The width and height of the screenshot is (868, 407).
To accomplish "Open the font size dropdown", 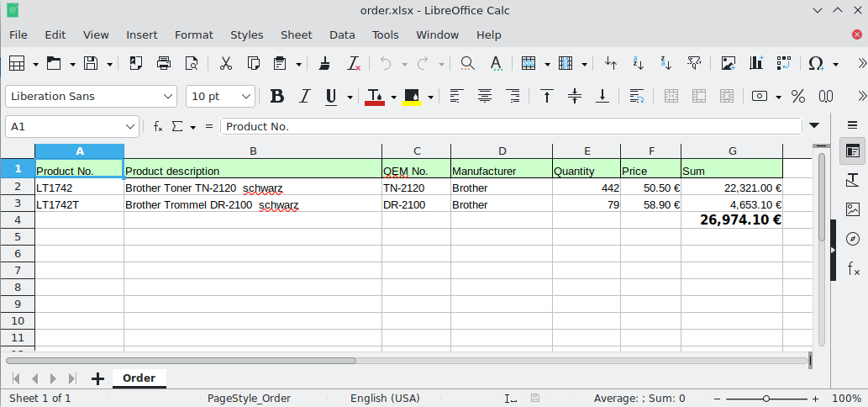I will [246, 97].
